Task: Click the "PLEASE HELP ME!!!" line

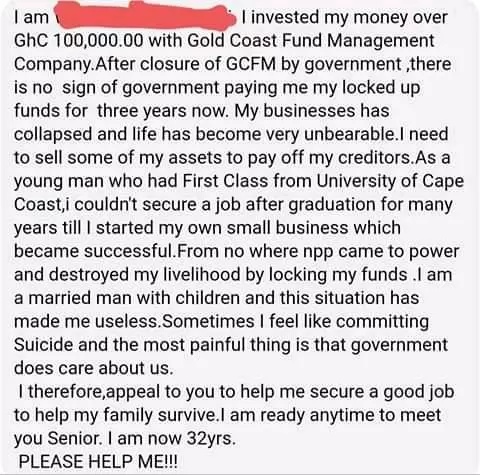Action: (98, 462)
